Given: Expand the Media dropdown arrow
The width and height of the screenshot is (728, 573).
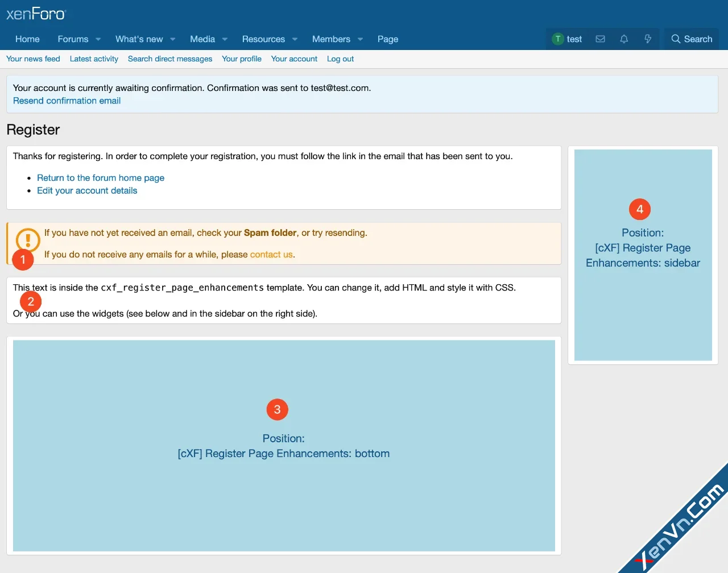Looking at the screenshot, I should click(225, 39).
